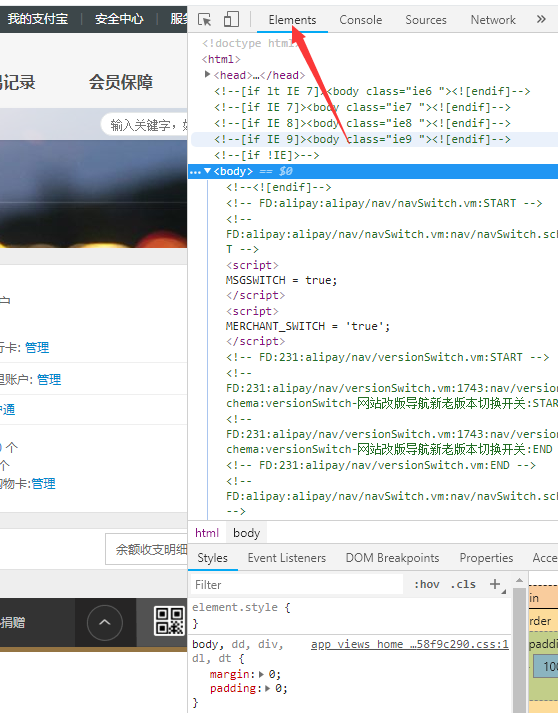This screenshot has width=558, height=713.
Task: Switch to the Sources tab
Action: click(x=426, y=20)
